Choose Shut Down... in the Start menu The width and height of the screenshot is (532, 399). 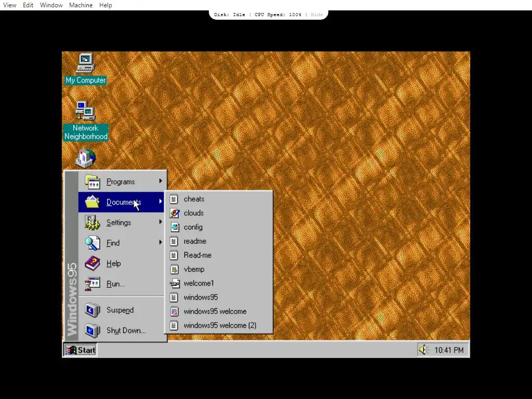(x=121, y=330)
